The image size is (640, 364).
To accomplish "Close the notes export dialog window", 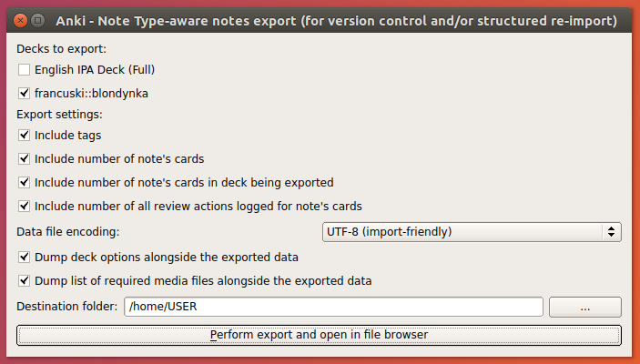I will 18,19.
